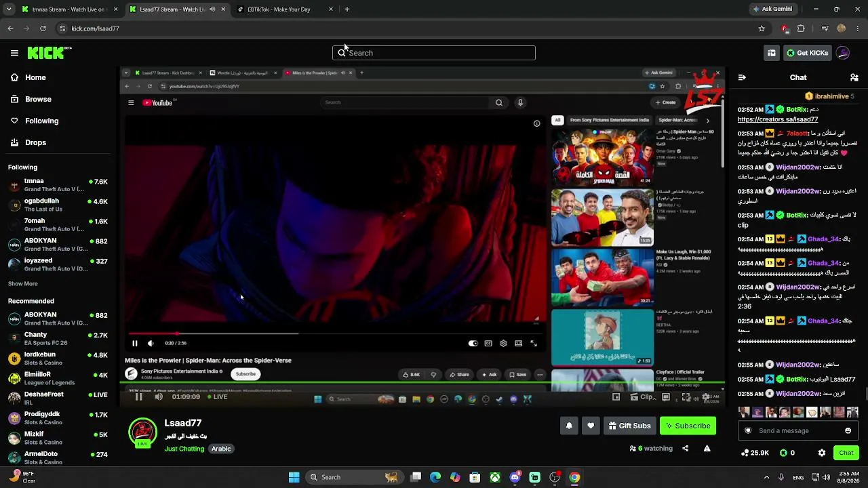Image resolution: width=868 pixels, height=488 pixels.
Task: Focus the Send a message chat box
Action: pyautogui.click(x=797, y=430)
